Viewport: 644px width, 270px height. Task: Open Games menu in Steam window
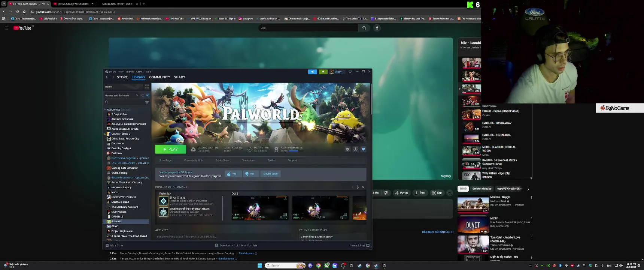coord(140,72)
